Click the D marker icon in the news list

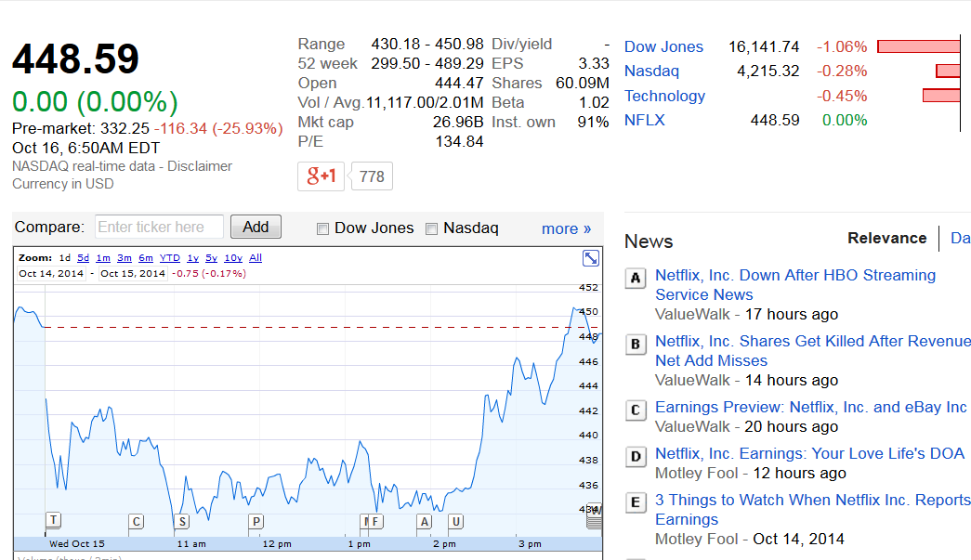pyautogui.click(x=636, y=456)
